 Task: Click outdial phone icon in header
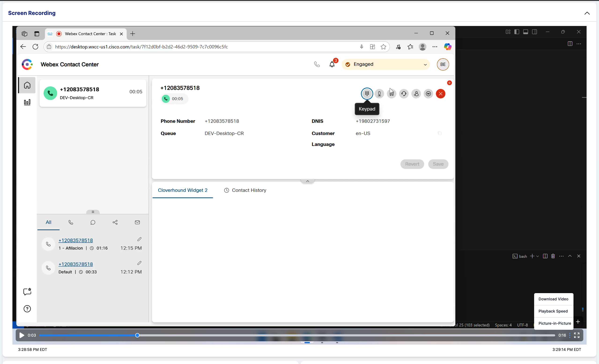tap(317, 64)
